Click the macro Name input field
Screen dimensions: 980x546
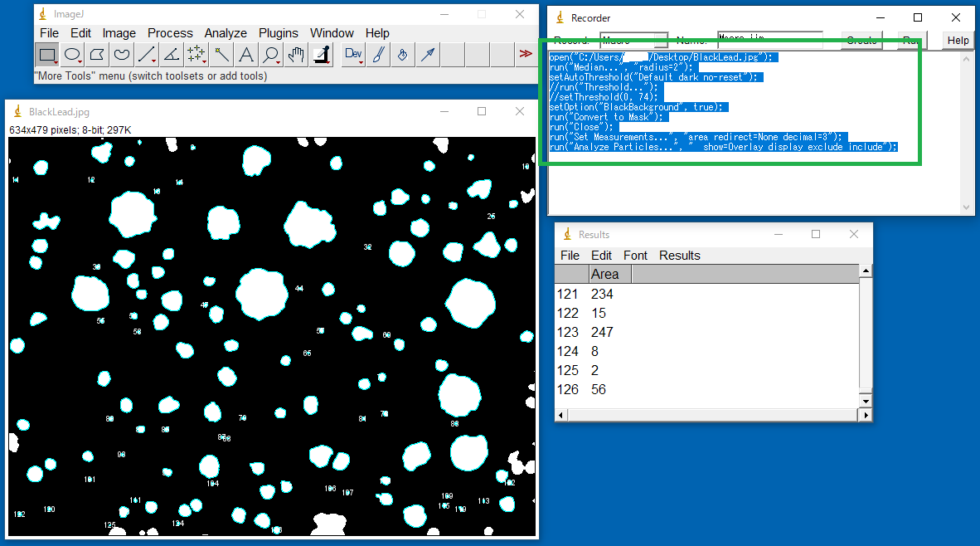click(769, 40)
